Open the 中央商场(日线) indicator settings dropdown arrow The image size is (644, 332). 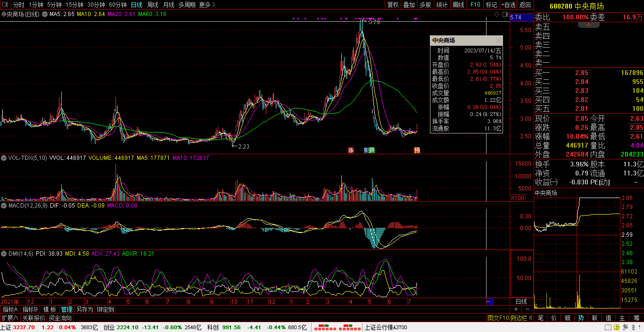tap(45, 14)
